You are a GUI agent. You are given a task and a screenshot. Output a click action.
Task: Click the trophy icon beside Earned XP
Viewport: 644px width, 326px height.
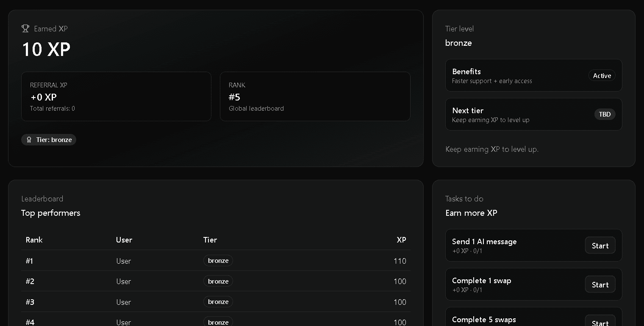(x=25, y=28)
